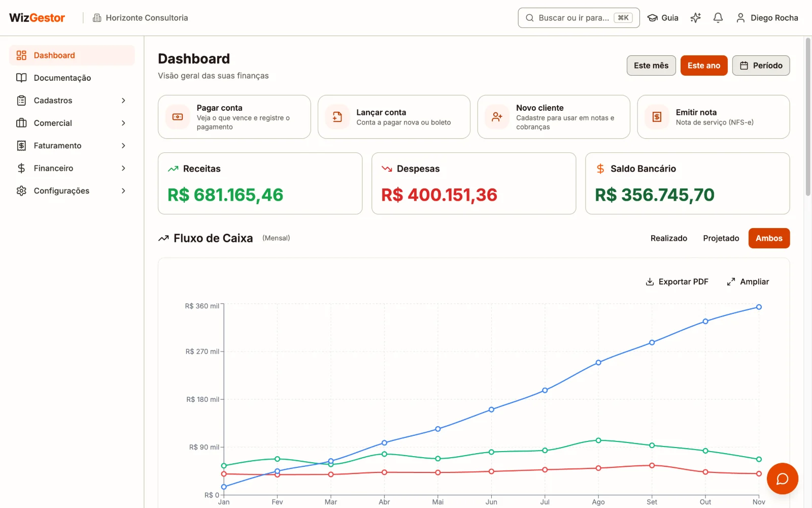Screen dimensions: 812x508
Task: Open the chat support bubble
Action: pyautogui.click(x=782, y=479)
